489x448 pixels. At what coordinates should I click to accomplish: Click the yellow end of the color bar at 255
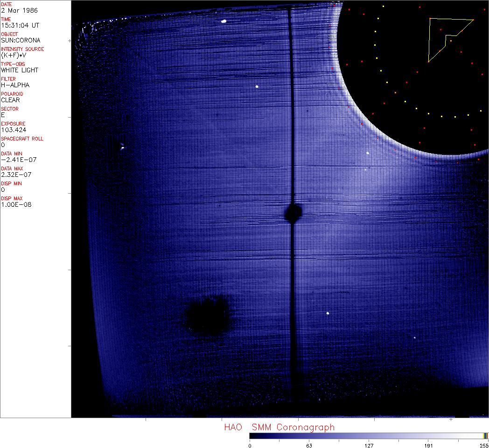pos(486,436)
